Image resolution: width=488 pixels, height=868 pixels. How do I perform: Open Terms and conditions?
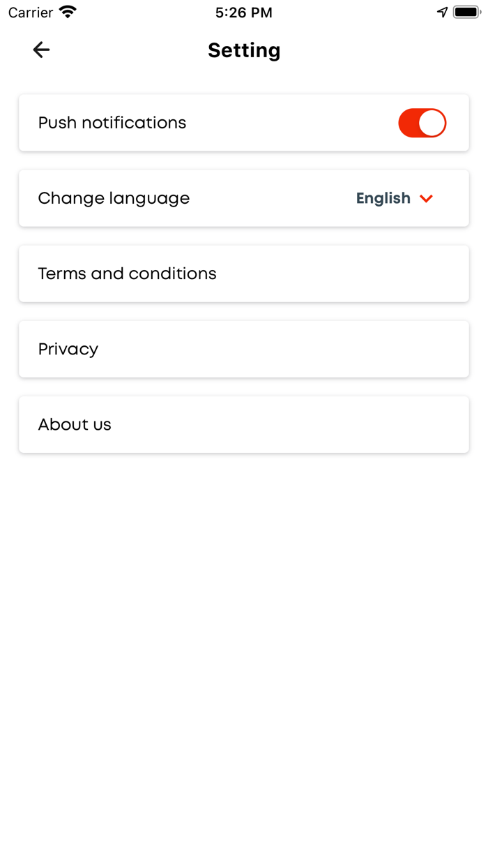(x=128, y=274)
